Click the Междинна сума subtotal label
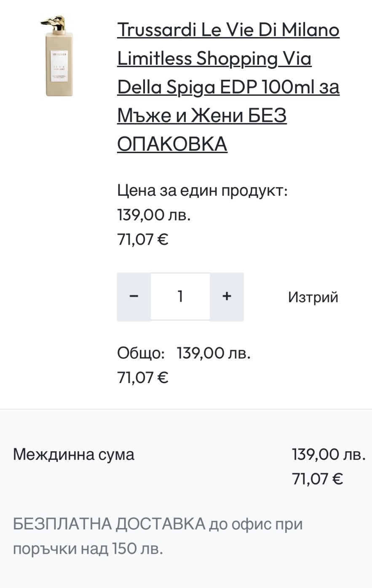The width and height of the screenshot is (372, 588). [74, 454]
